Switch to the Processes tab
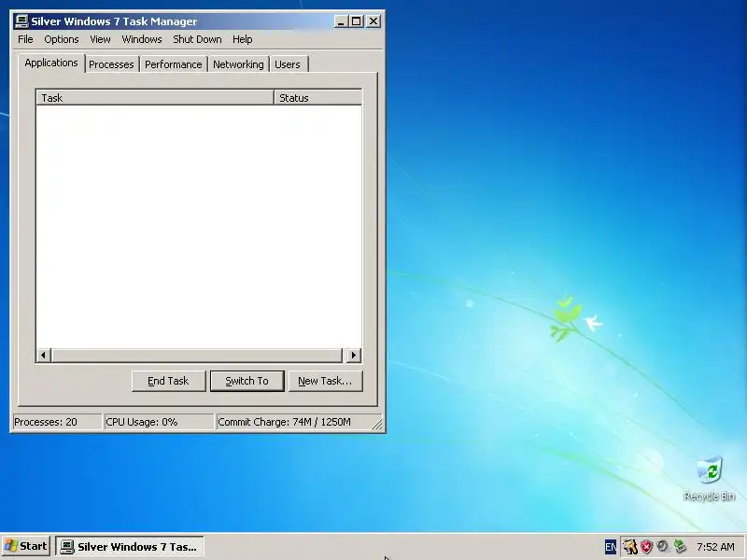This screenshot has height=560, width=747. 111,64
